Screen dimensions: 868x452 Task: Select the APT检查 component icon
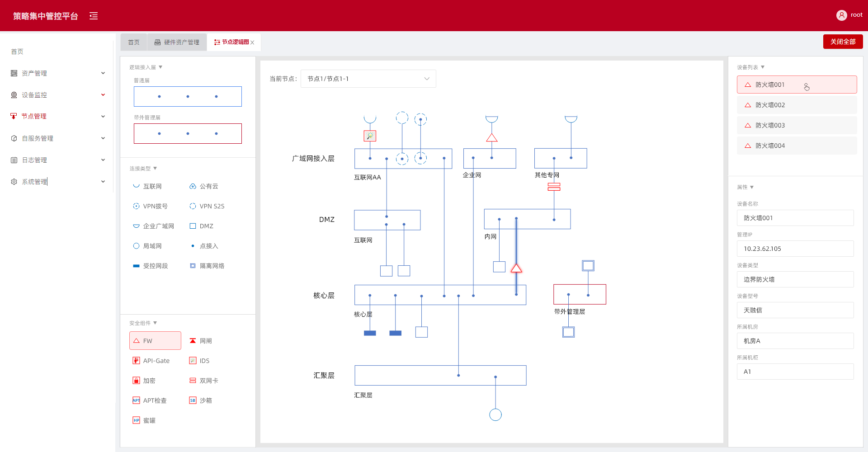pyautogui.click(x=136, y=400)
